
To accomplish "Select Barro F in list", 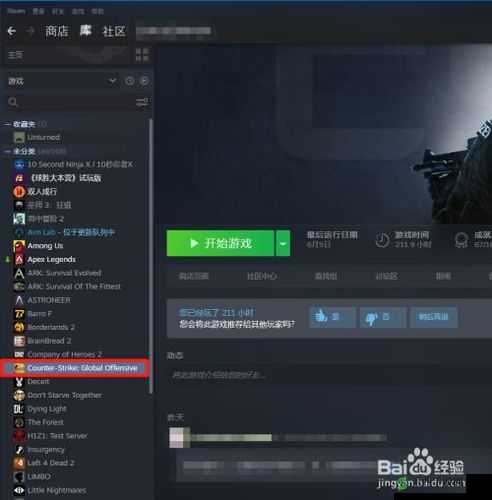I will (39, 314).
